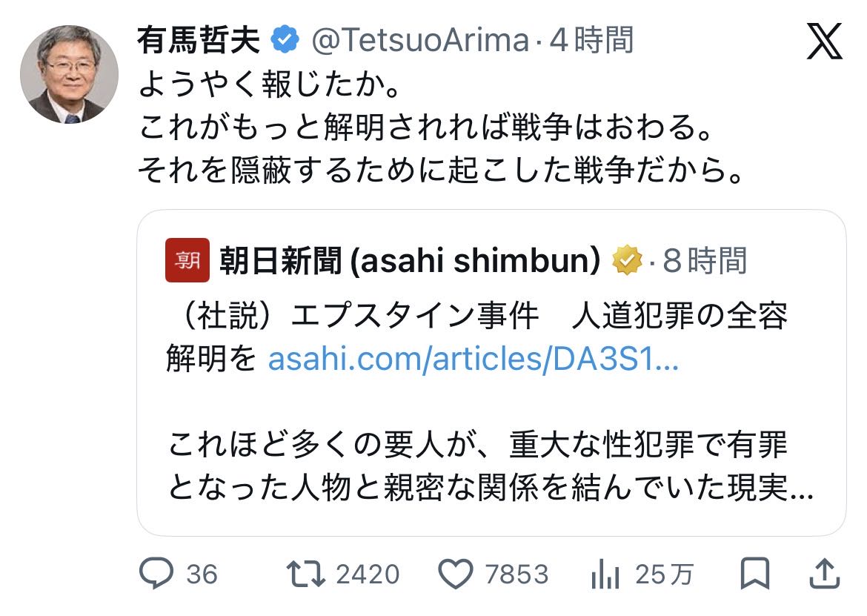This screenshot has height=616, width=867.
Task: Click the X logo icon
Action: click(x=823, y=41)
